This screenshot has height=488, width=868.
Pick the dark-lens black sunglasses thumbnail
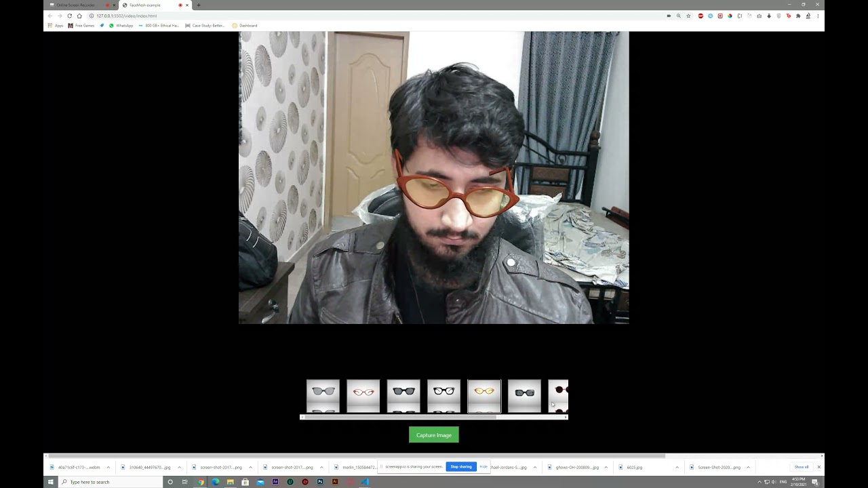(403, 396)
